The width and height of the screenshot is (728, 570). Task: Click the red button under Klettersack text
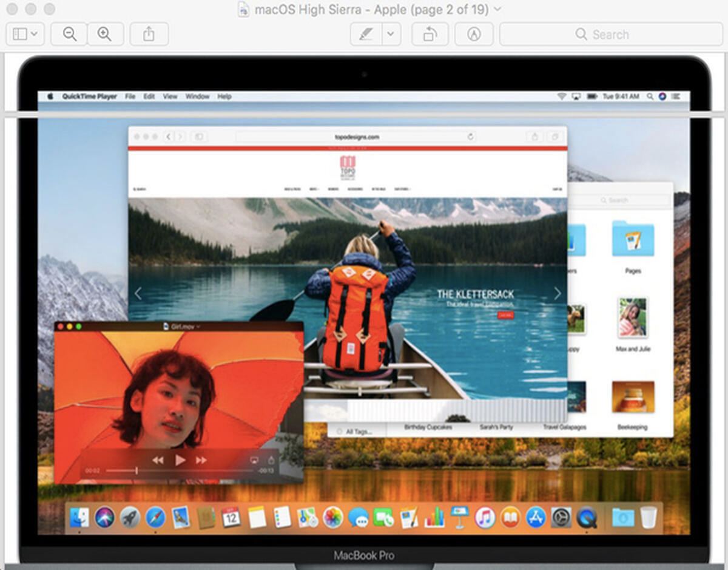click(x=505, y=315)
